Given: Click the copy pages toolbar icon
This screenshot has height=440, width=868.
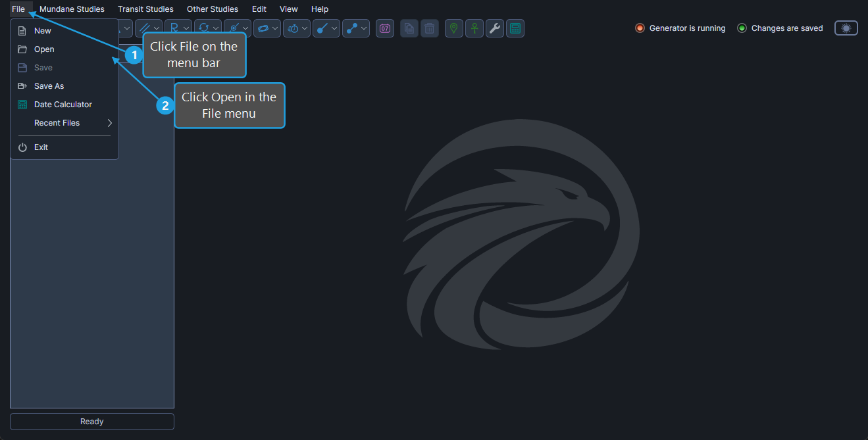Looking at the screenshot, I should coord(409,28).
